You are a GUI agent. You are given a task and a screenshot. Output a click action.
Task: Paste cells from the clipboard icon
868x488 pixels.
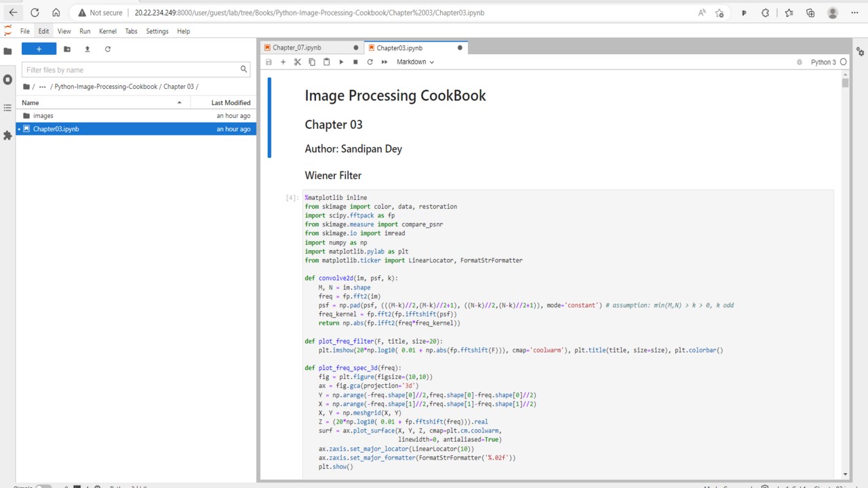pos(326,62)
